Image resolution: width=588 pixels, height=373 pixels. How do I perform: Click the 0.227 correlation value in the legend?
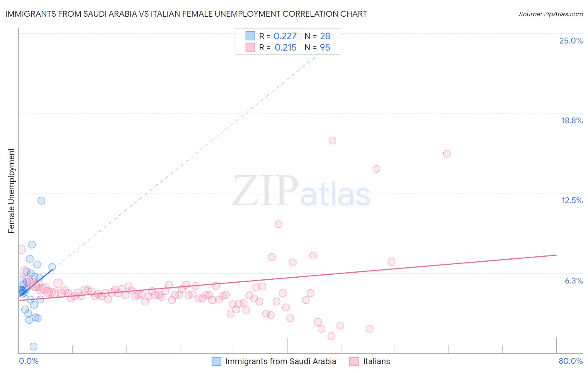pos(285,36)
